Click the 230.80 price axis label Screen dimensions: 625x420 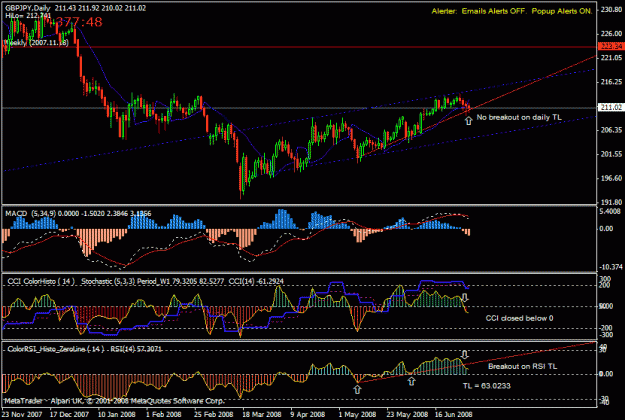pos(611,10)
